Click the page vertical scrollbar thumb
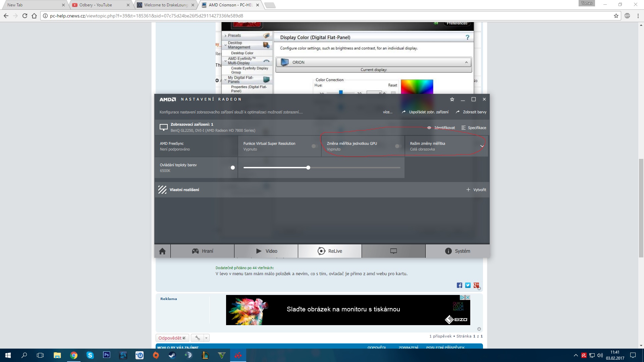Screen dimensions: 644x362 tap(641, 208)
